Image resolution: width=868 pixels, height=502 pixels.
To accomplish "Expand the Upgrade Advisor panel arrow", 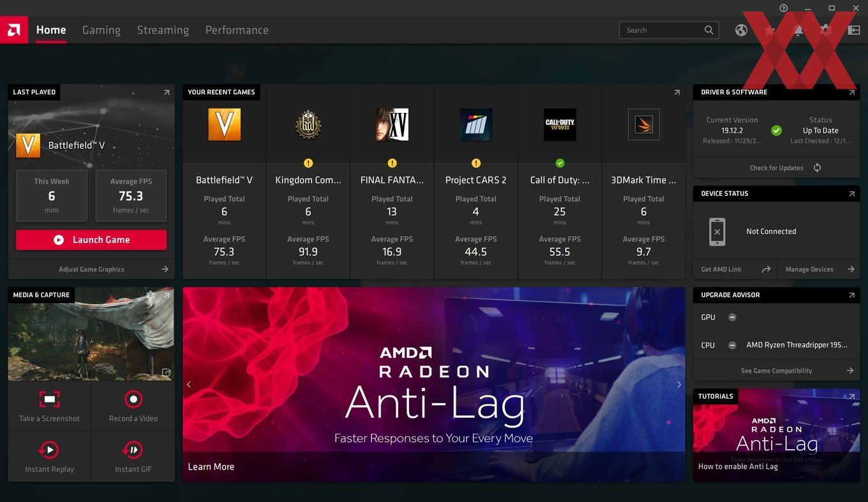I will pos(851,295).
